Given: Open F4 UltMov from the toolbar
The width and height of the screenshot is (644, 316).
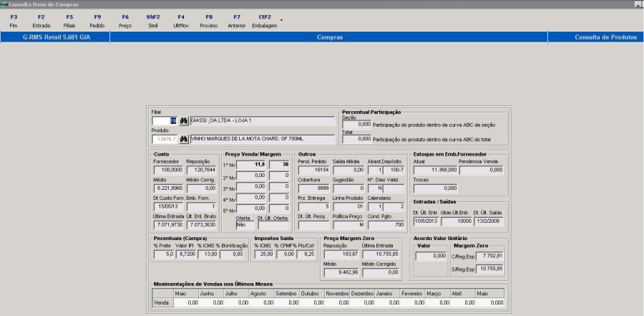Looking at the screenshot, I should pos(181,20).
